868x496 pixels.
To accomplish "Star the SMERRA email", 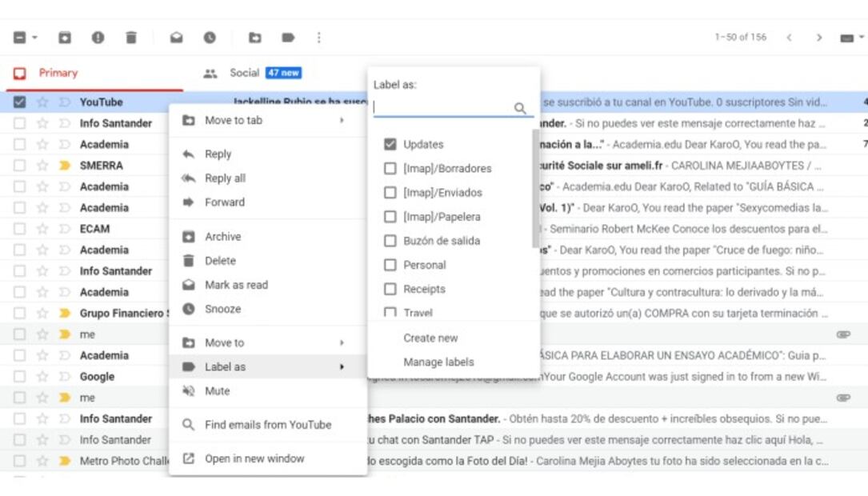I will pyautogui.click(x=42, y=166).
